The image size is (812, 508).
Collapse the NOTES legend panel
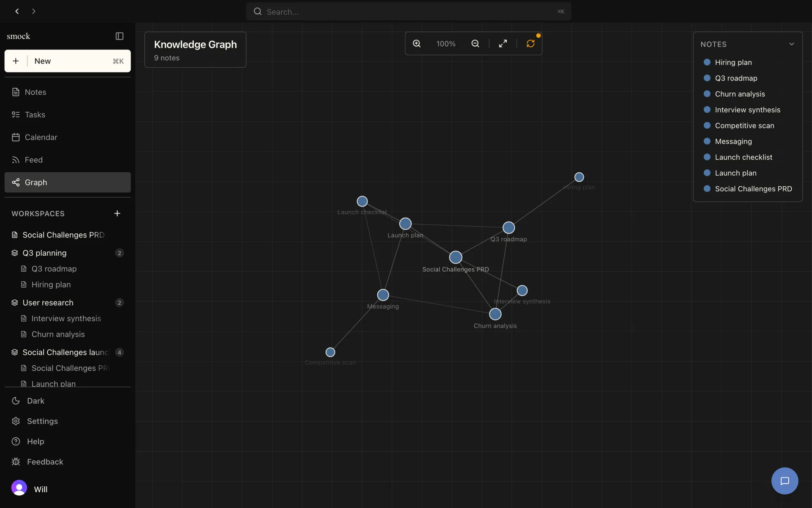[x=791, y=44]
